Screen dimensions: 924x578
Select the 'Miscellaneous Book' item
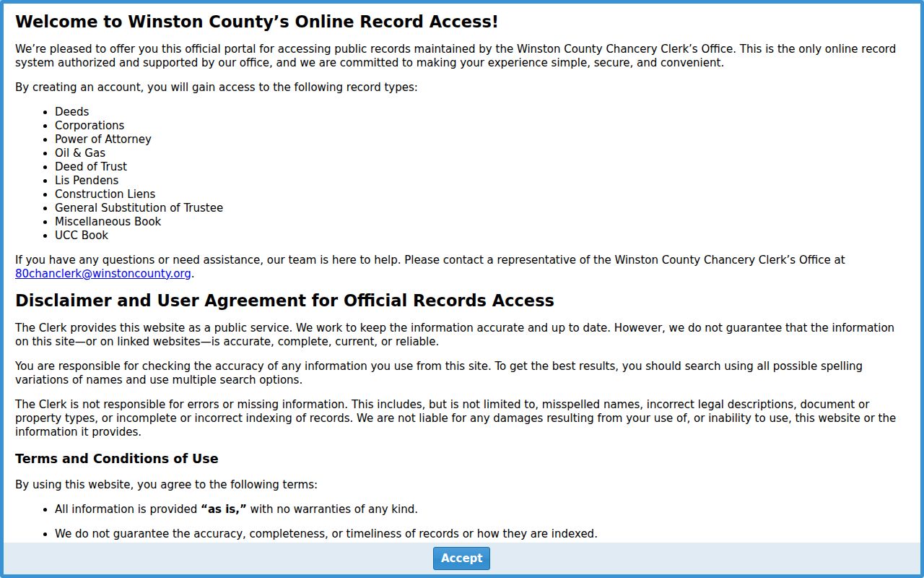click(108, 221)
